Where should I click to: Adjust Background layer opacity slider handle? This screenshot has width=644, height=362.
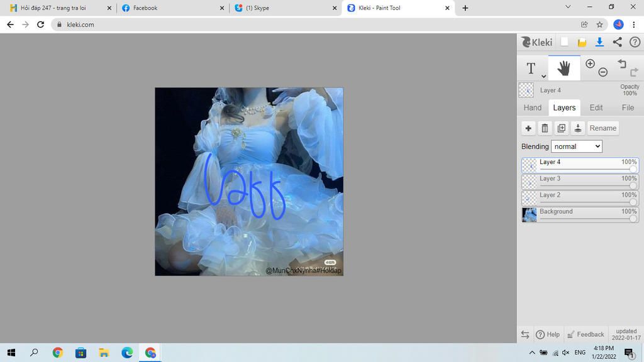[633, 218]
